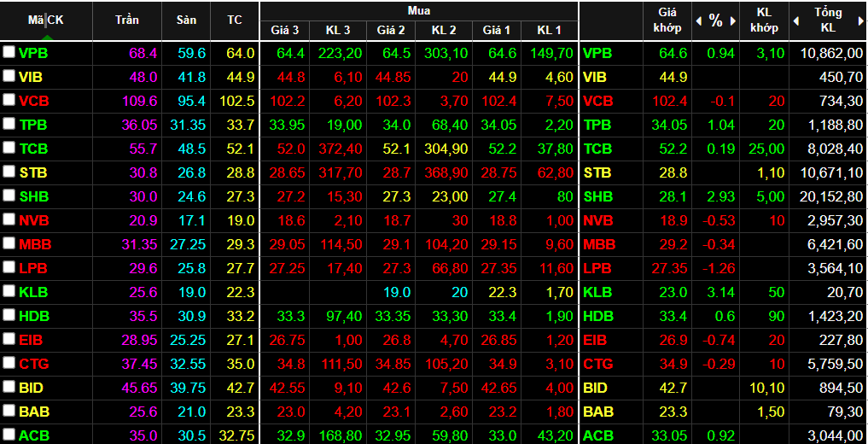Select HDB symbol in right ticker column

pos(597,316)
